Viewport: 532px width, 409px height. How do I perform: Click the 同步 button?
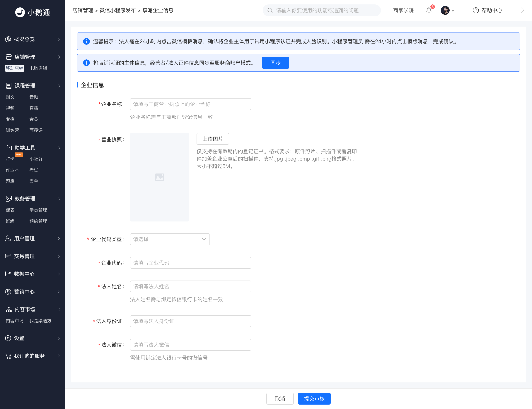[x=275, y=63]
